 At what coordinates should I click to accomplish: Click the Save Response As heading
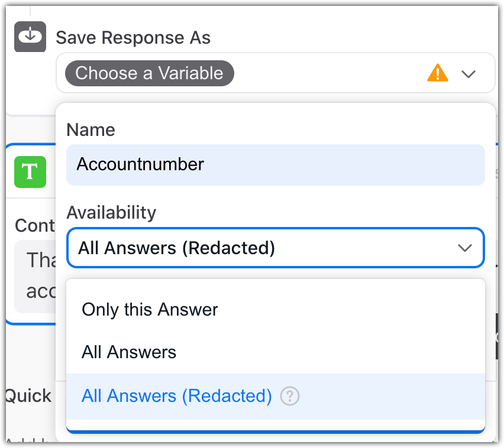pyautogui.click(x=133, y=38)
